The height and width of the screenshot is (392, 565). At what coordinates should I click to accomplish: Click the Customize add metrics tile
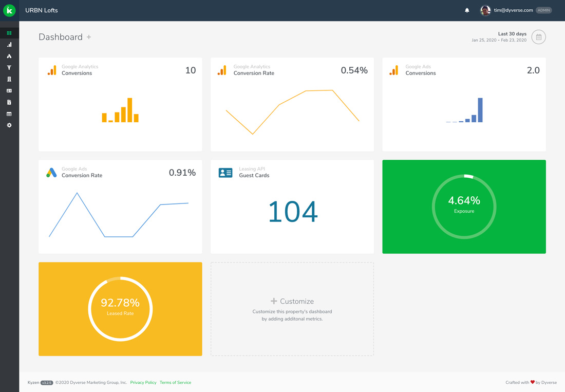(292, 309)
